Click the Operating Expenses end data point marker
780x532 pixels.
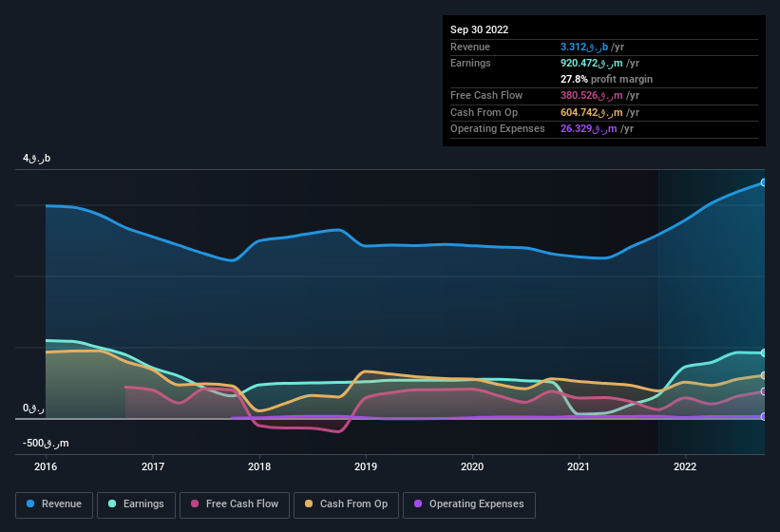[763, 417]
